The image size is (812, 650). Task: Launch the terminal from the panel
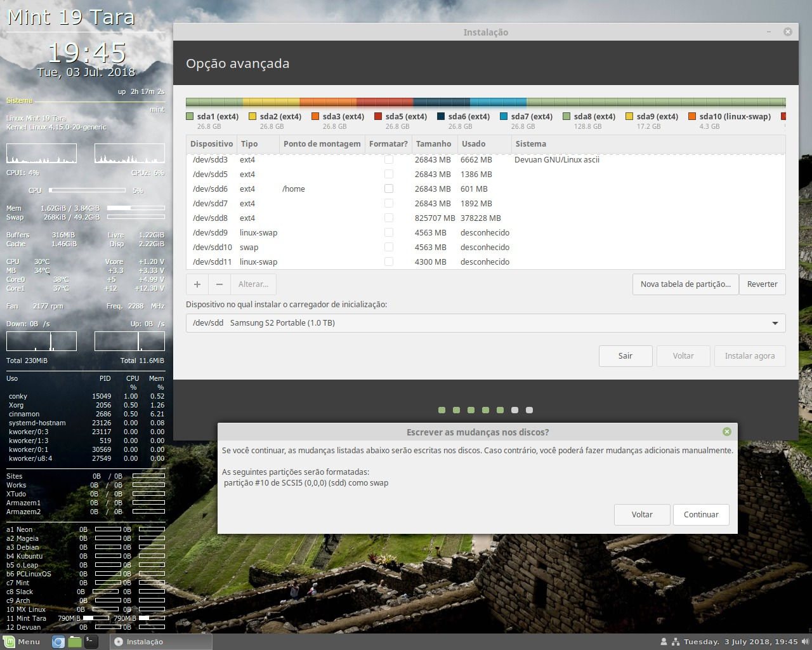(x=91, y=642)
